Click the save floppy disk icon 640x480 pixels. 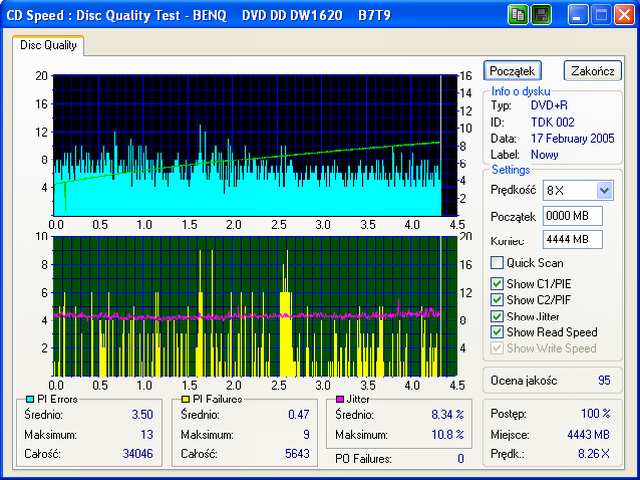point(541,16)
